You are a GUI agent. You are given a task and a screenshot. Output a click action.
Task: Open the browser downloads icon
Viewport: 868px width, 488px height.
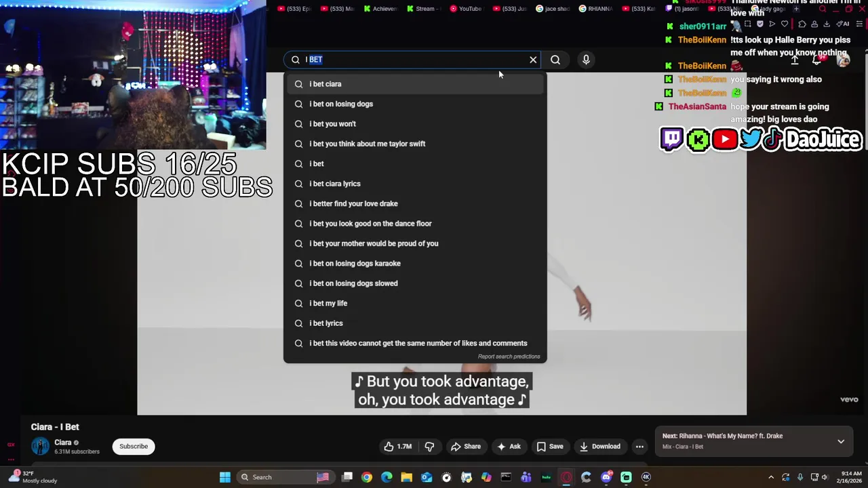click(x=827, y=24)
